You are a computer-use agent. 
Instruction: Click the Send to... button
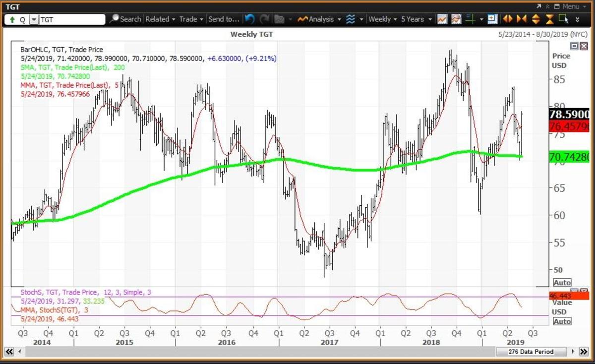(x=224, y=19)
